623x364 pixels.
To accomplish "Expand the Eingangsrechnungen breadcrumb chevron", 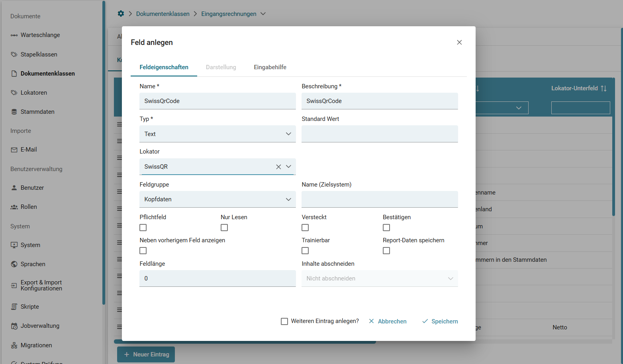I will point(263,14).
